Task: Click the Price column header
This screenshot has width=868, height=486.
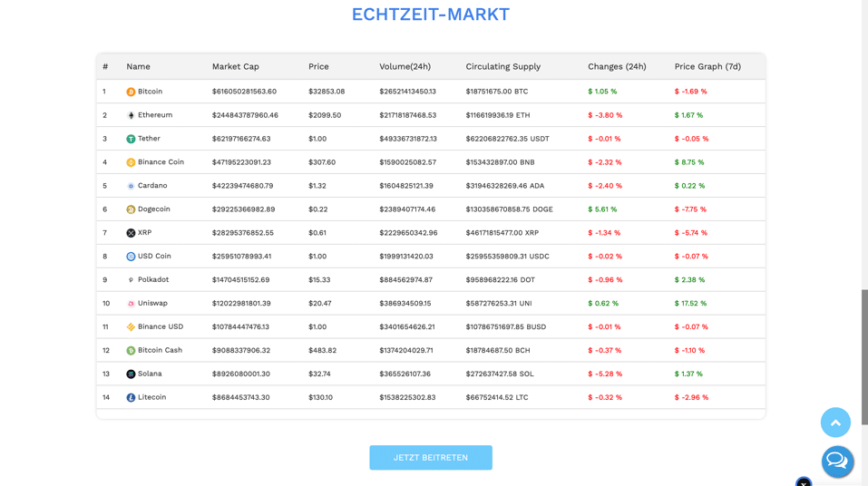Action: (x=318, y=66)
